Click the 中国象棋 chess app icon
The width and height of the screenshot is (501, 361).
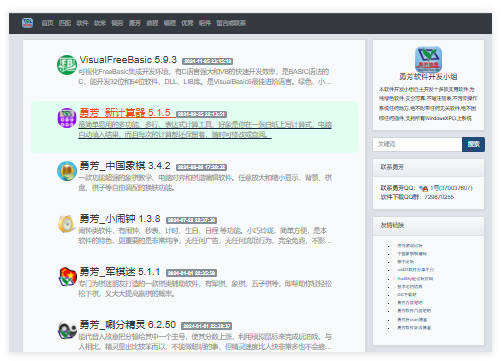pos(67,171)
